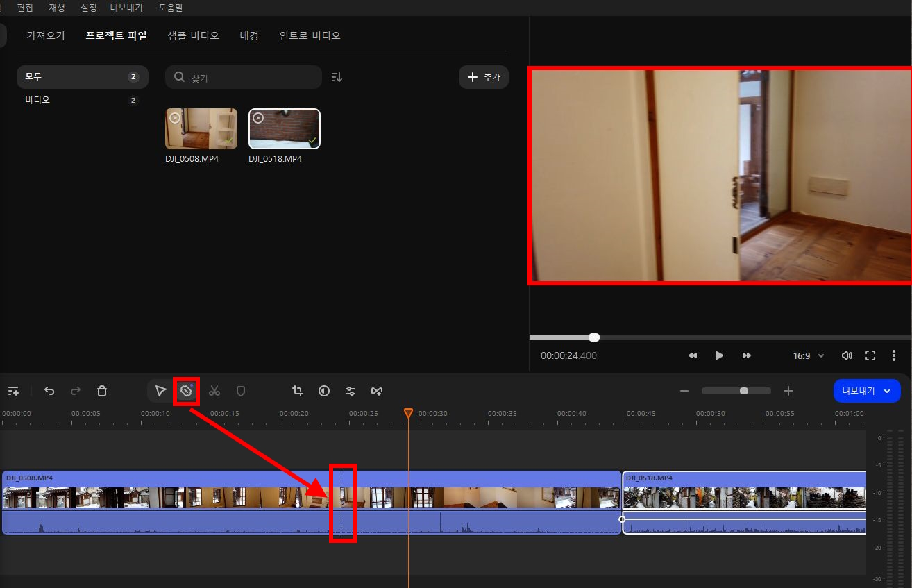
Task: Click the sort order icon
Action: pos(337,77)
